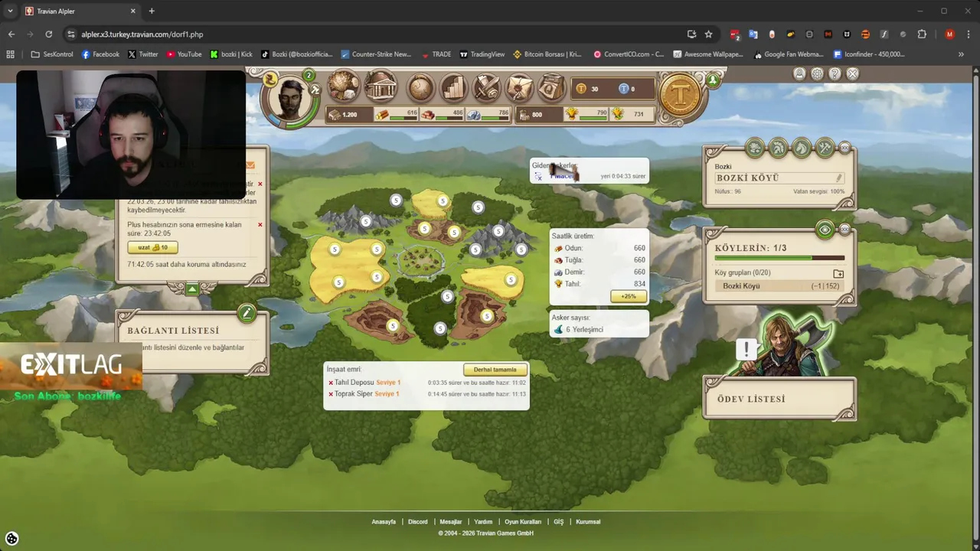The width and height of the screenshot is (980, 551).
Task: Open Chrome extensions puzzle menu
Action: click(922, 34)
